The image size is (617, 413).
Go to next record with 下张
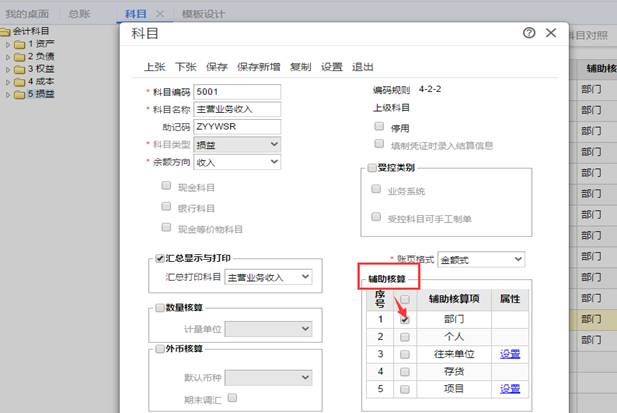[x=185, y=67]
